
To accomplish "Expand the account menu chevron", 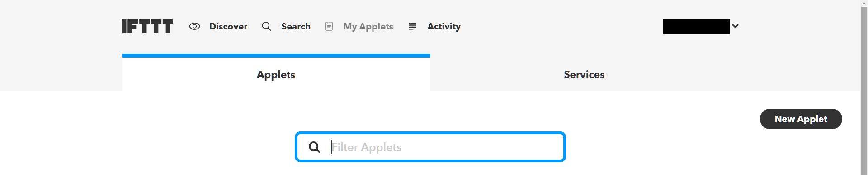I will coord(735,26).
